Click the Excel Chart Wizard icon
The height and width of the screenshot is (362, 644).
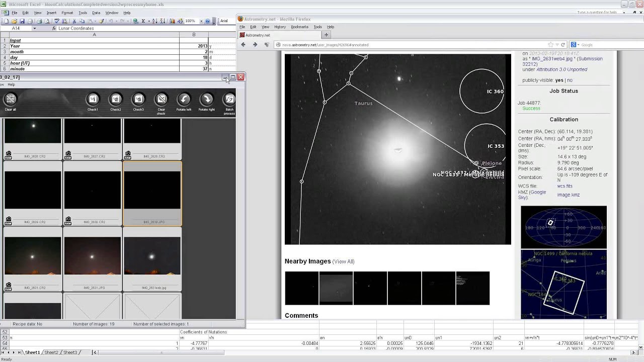[x=173, y=21]
